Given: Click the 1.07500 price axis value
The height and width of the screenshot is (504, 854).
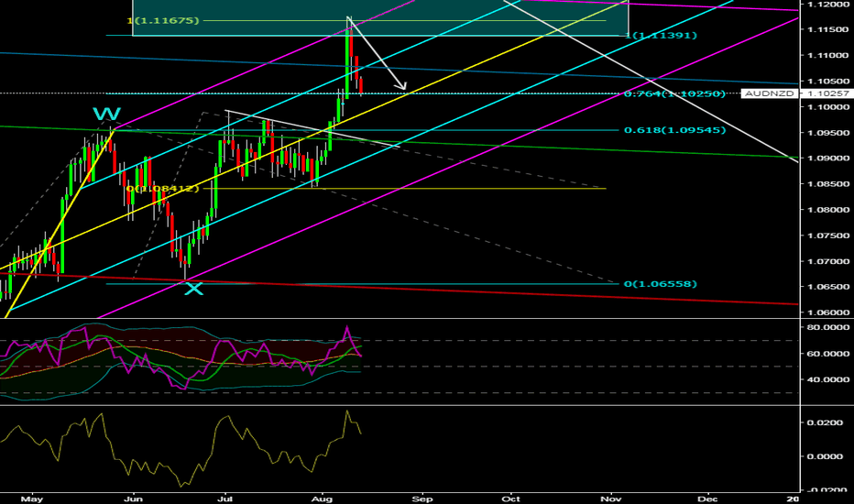Looking at the screenshot, I should tap(828, 236).
